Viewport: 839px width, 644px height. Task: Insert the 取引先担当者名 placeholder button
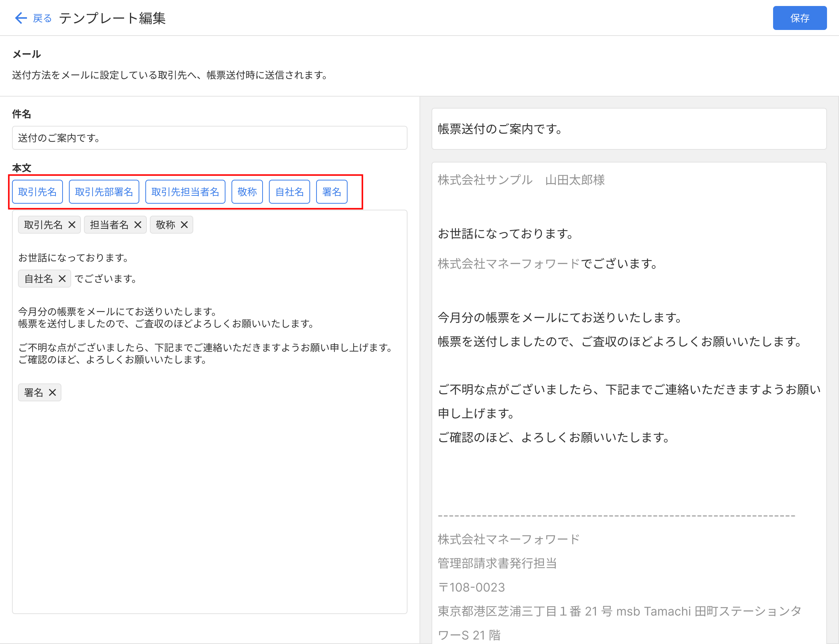click(185, 192)
